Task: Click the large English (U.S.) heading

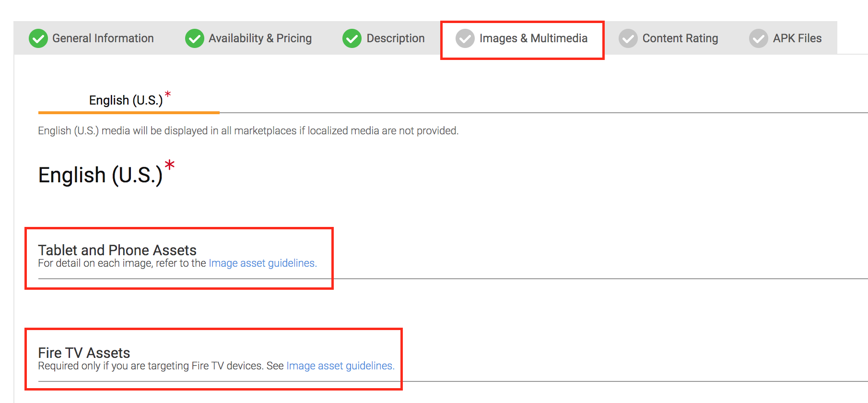Action: pyautogui.click(x=100, y=175)
